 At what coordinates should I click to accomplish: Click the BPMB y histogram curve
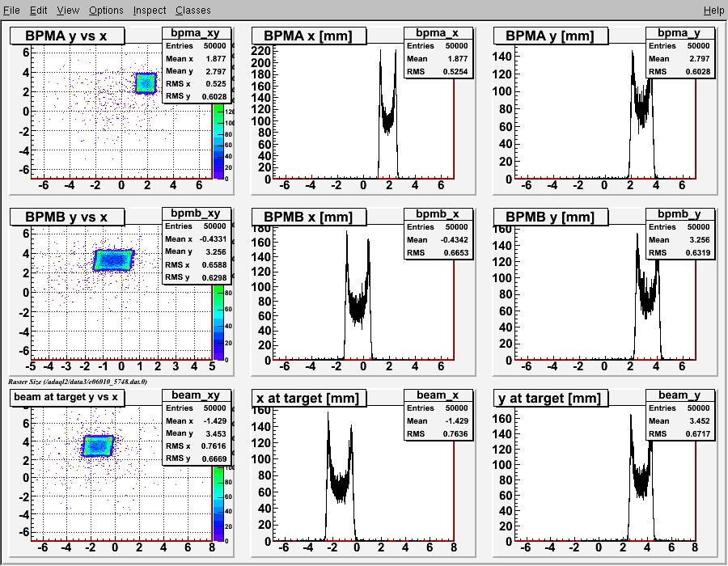[647, 297]
